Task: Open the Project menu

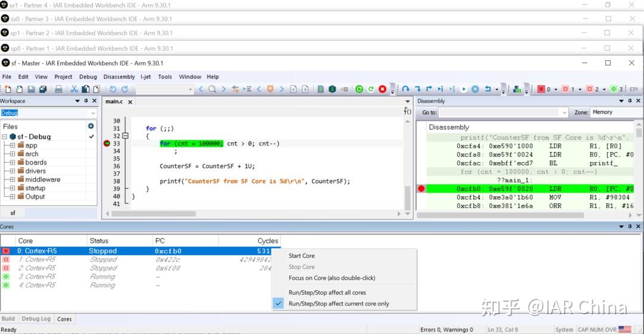Action: pos(63,77)
